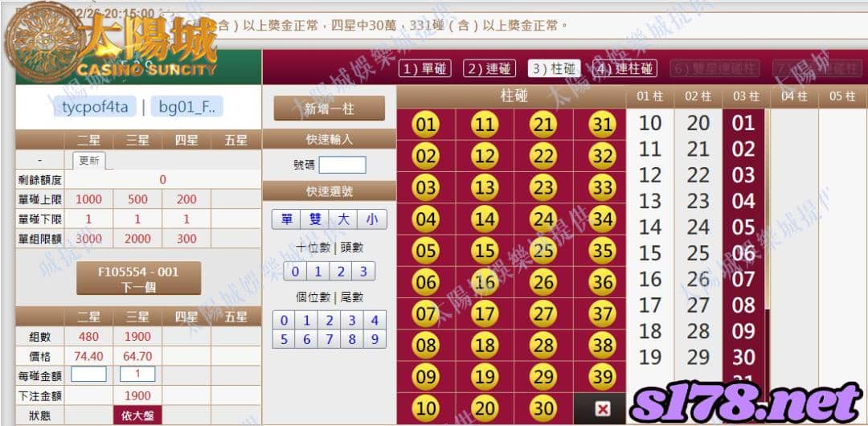Choose number ball 03

[426, 188]
